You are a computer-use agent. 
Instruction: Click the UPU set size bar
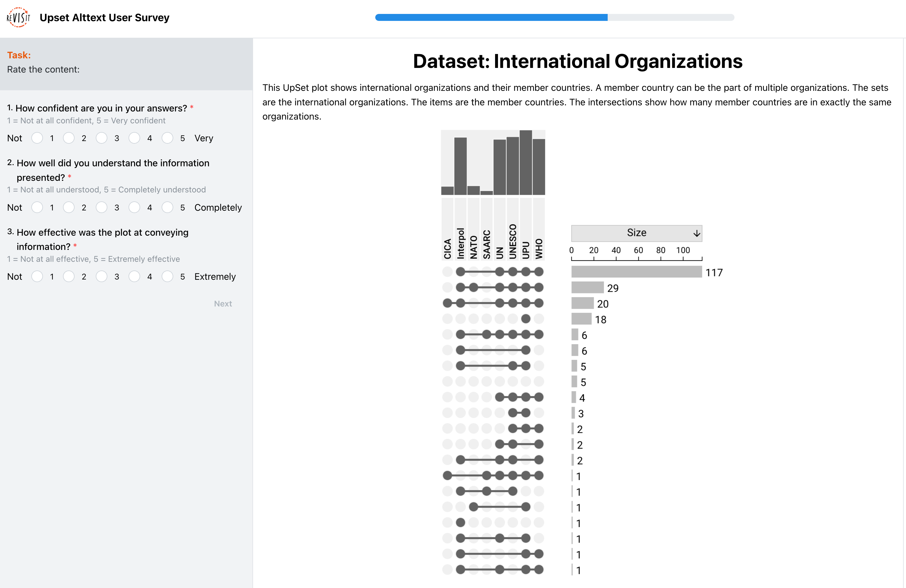coord(526,163)
